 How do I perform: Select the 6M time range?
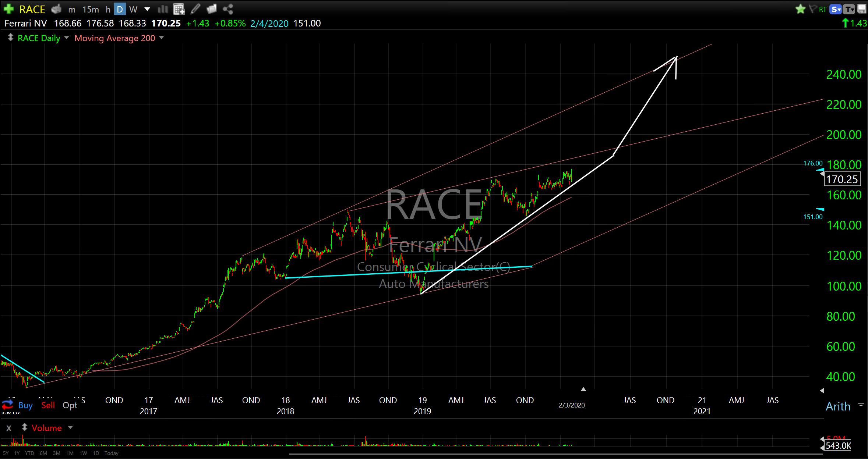[x=43, y=453]
